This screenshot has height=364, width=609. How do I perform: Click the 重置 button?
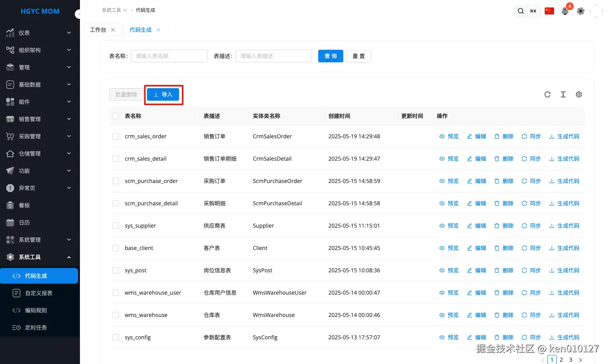pyautogui.click(x=359, y=56)
